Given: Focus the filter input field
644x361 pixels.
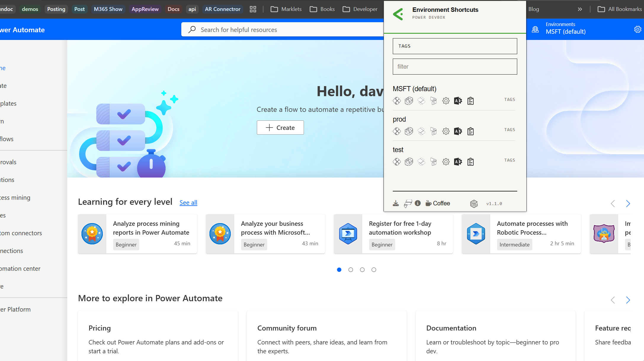Looking at the screenshot, I should click(x=455, y=67).
